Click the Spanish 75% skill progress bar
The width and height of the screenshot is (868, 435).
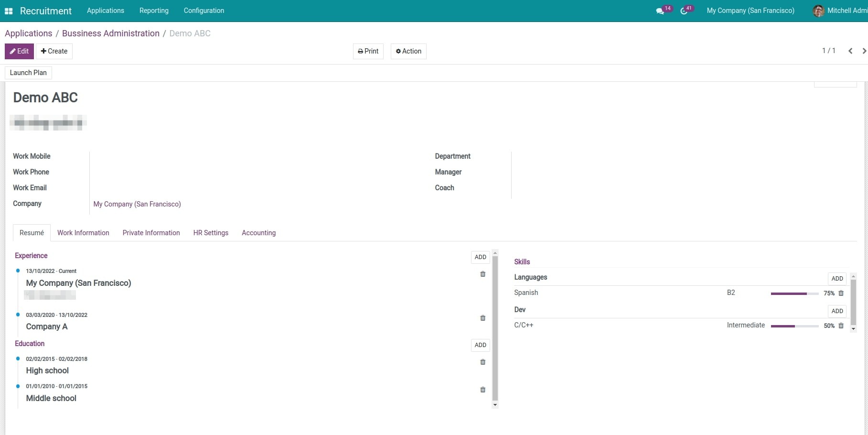(x=794, y=294)
